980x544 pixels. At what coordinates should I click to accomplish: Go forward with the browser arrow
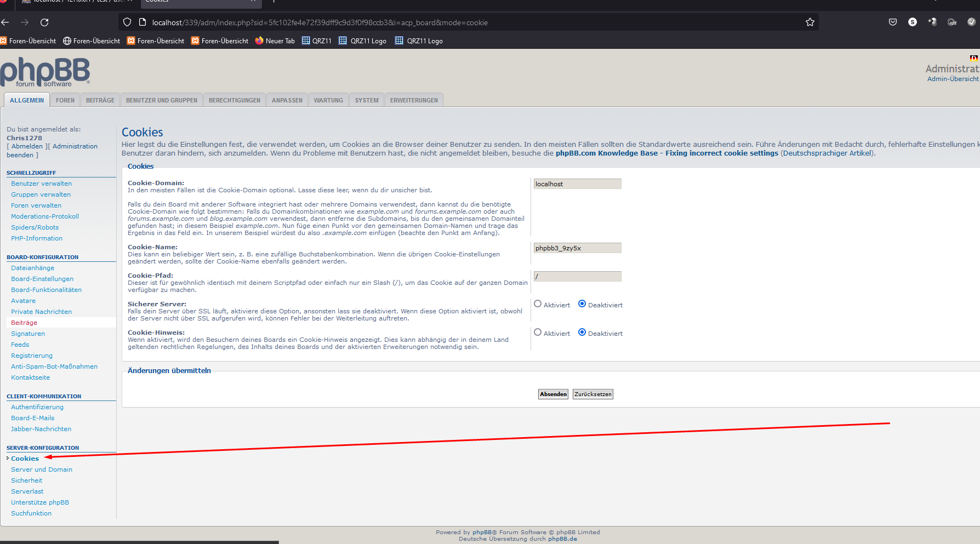click(25, 22)
